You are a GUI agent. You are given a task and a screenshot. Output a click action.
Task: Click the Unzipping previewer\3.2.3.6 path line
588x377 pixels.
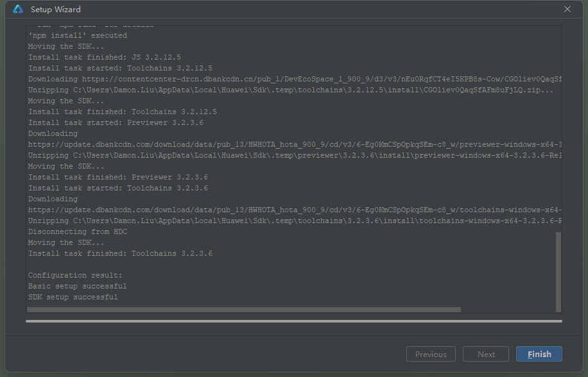pos(295,155)
